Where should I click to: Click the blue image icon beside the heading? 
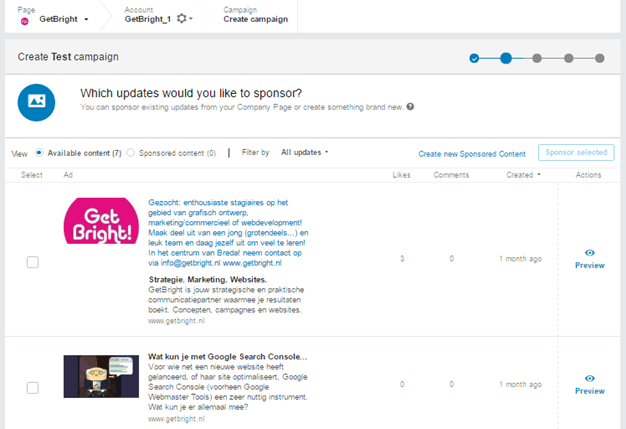coord(36,102)
